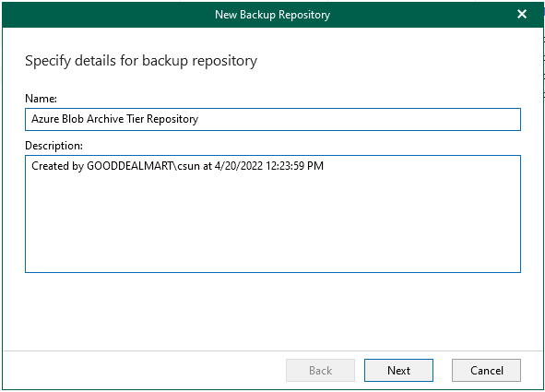Place cursor on 'Archive Tier' in Name field
545x392 pixels.
(115, 119)
